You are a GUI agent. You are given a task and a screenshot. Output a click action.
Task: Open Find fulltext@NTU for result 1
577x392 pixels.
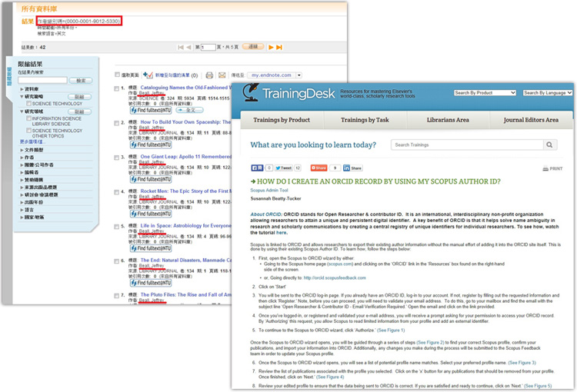[x=151, y=111]
